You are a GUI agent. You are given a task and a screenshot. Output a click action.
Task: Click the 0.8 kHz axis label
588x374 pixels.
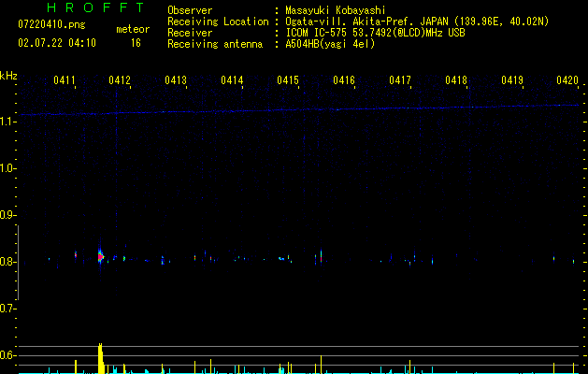(x=7, y=262)
